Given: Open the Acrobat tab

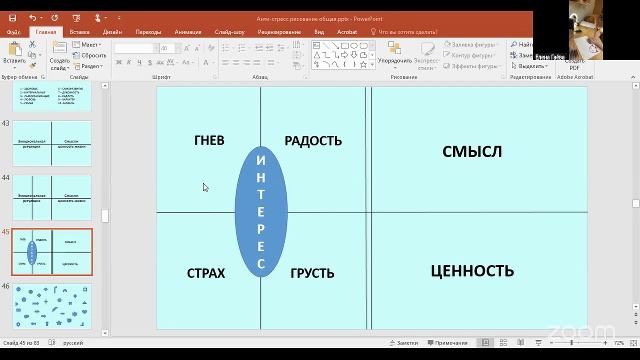Looking at the screenshot, I should click(347, 32).
